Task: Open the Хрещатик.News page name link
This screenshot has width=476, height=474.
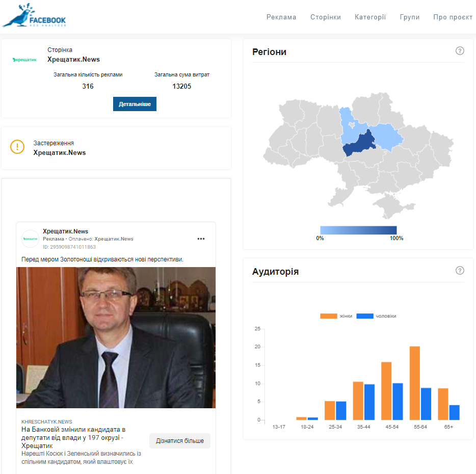Action: tap(73, 59)
